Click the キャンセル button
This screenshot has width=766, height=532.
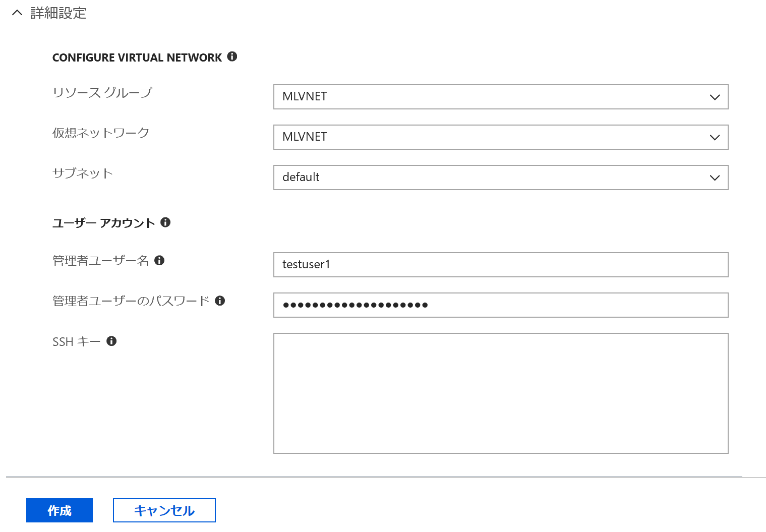(x=164, y=510)
